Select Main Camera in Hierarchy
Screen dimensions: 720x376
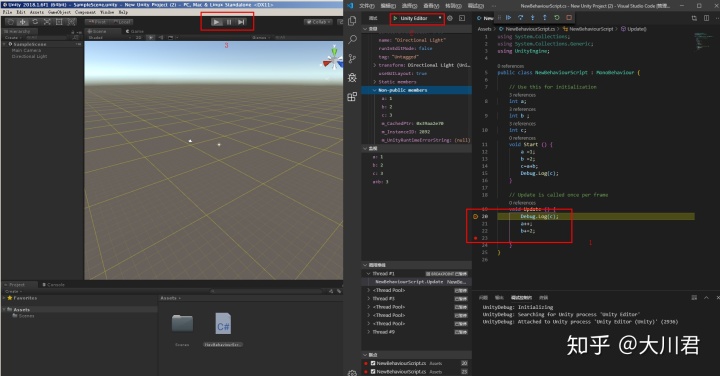(27, 50)
